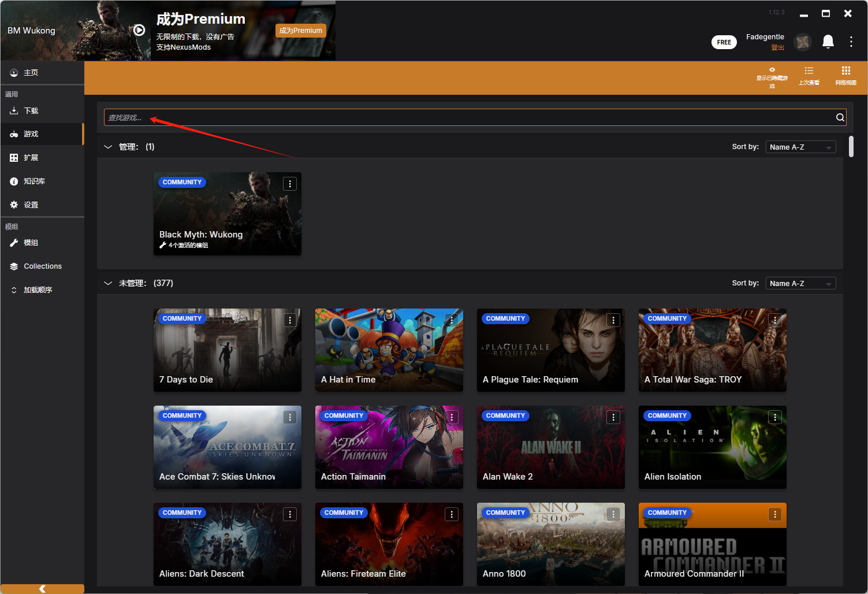Click COMMUNITY badge on Alien Isolation
This screenshot has width=868, height=594.
667,415
